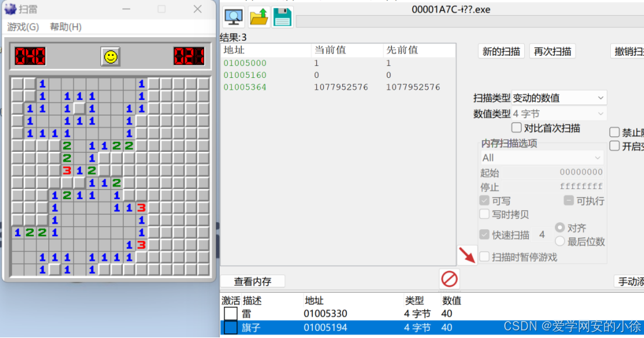644x338 pixels.
Task: Close the Minesweeper window
Action: (198, 9)
